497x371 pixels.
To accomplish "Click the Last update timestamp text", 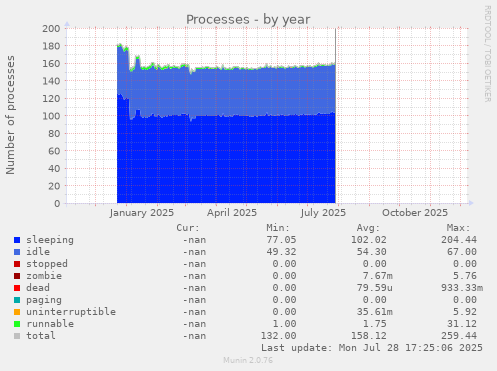I will (372, 348).
